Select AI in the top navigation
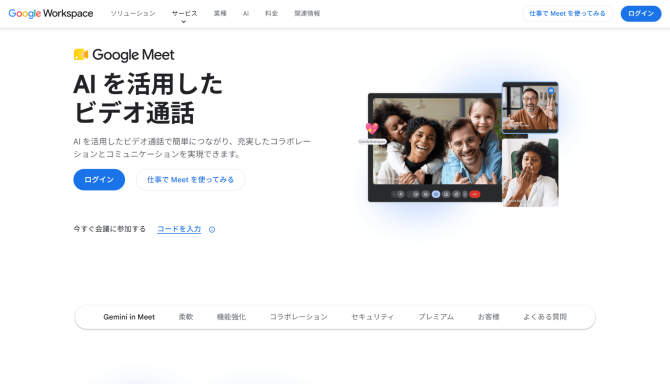 coord(246,13)
